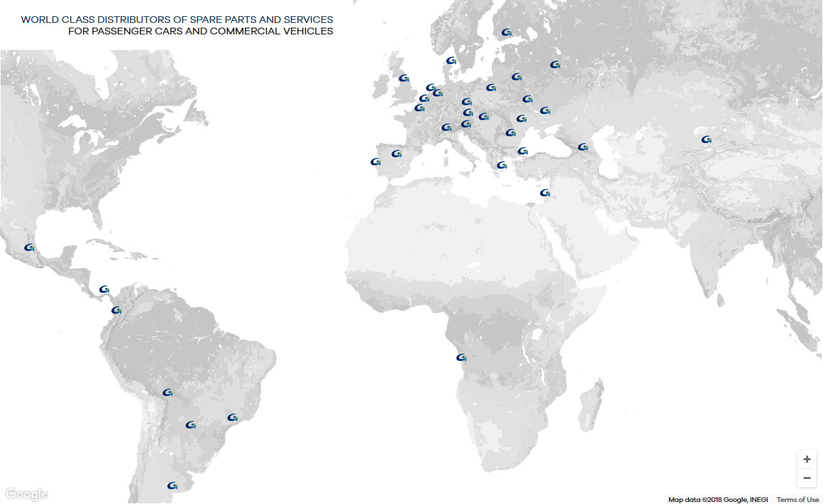Open the northern Italy marker
This screenshot has width=823, height=504.
(446, 128)
